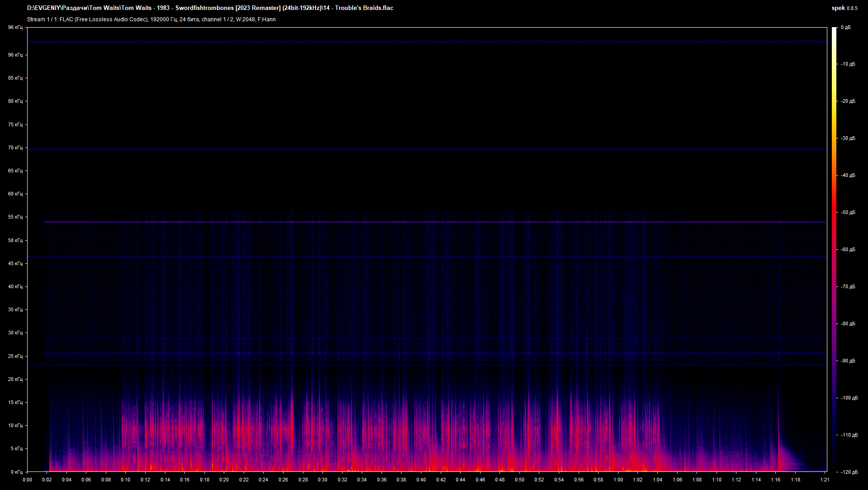
Task: Click the 0:40 time axis label
Action: coord(421,480)
